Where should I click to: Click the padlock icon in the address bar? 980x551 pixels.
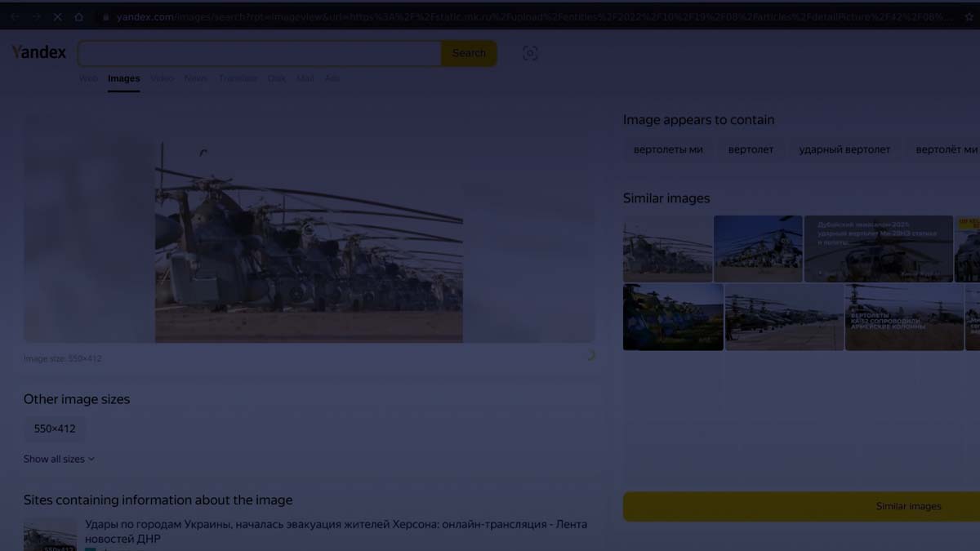[x=105, y=16]
